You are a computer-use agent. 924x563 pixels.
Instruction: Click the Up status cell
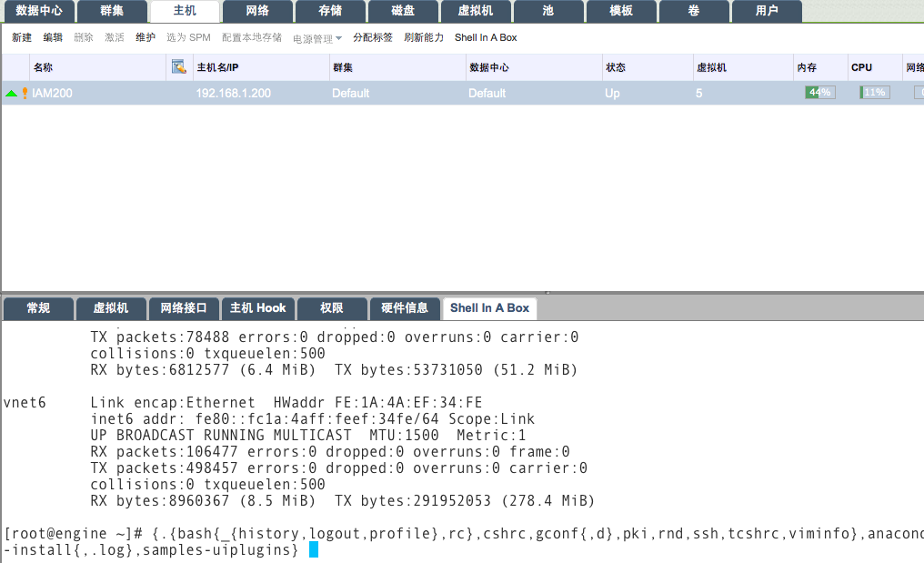612,93
